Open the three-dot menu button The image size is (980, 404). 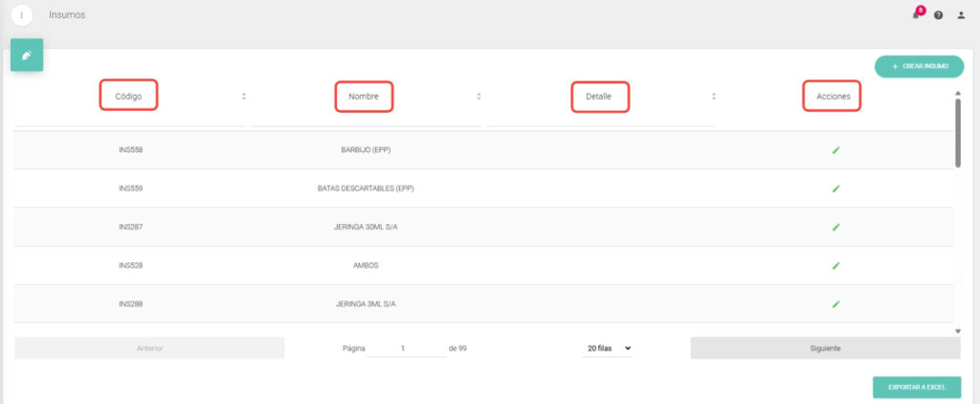click(x=21, y=15)
